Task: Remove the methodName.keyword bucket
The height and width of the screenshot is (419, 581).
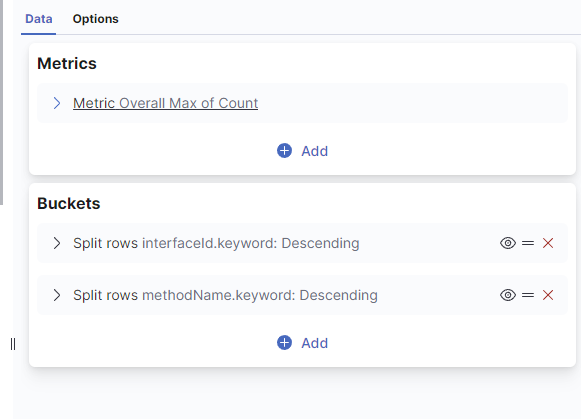Action: pyautogui.click(x=548, y=295)
